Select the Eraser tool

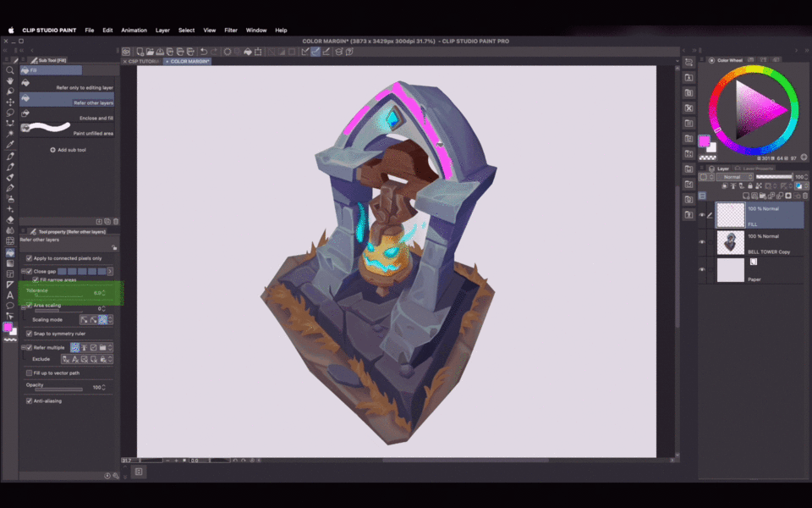click(10, 220)
